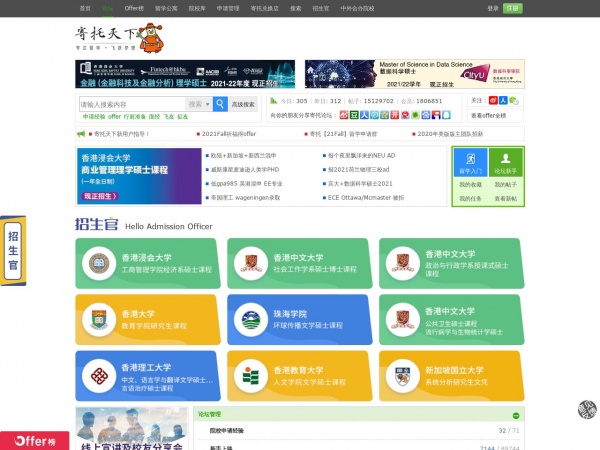Image resolution: width=600 pixels, height=450 pixels.
Task: Open the 留学入门 blue tile icon
Action: pyautogui.click(x=470, y=162)
